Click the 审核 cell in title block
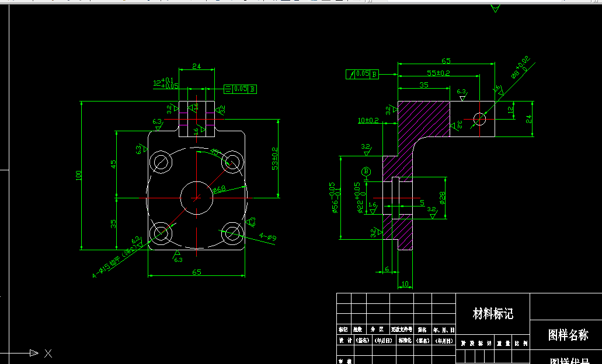The image size is (602, 364). click(x=345, y=361)
